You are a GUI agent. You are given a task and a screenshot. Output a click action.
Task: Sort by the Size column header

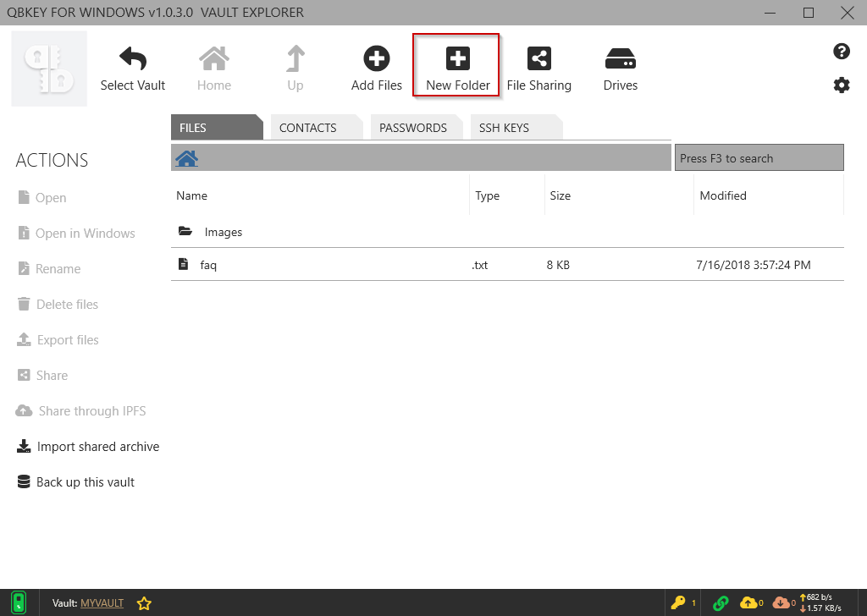click(x=561, y=195)
